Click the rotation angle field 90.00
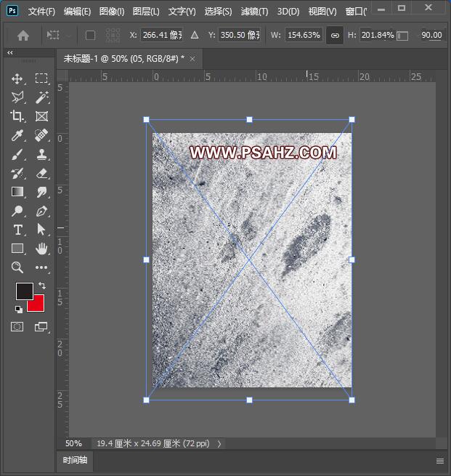451x476 pixels. (431, 35)
